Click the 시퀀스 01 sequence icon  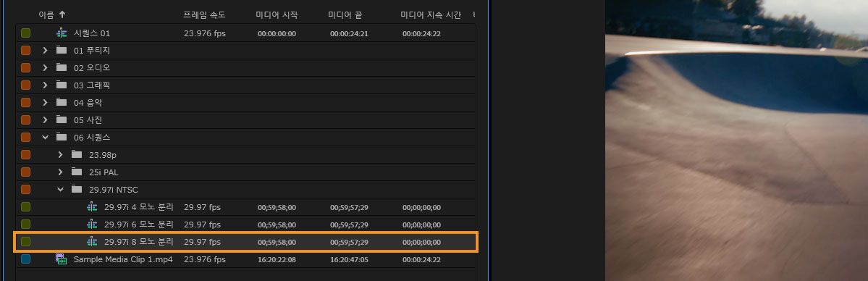[61, 33]
